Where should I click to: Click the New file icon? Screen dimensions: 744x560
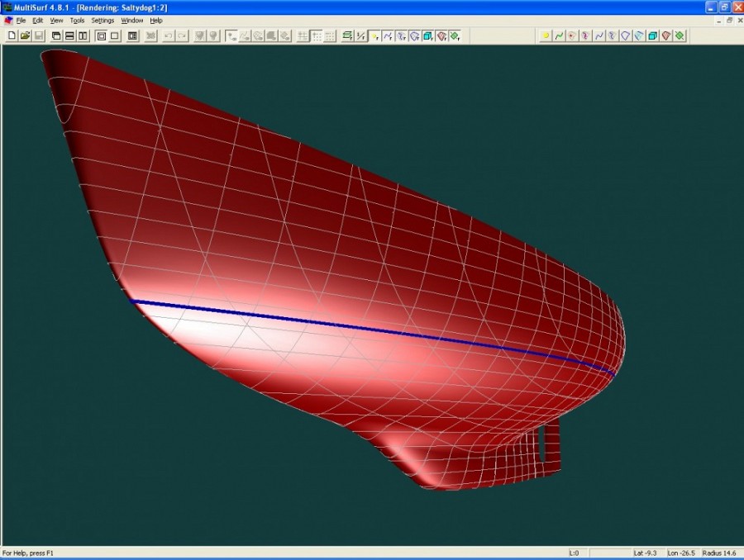[x=12, y=36]
